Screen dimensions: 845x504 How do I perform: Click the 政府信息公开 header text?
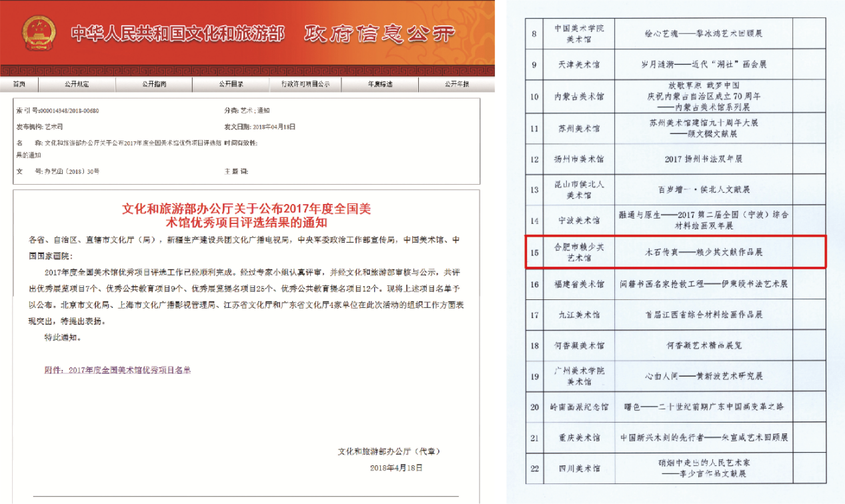point(379,33)
